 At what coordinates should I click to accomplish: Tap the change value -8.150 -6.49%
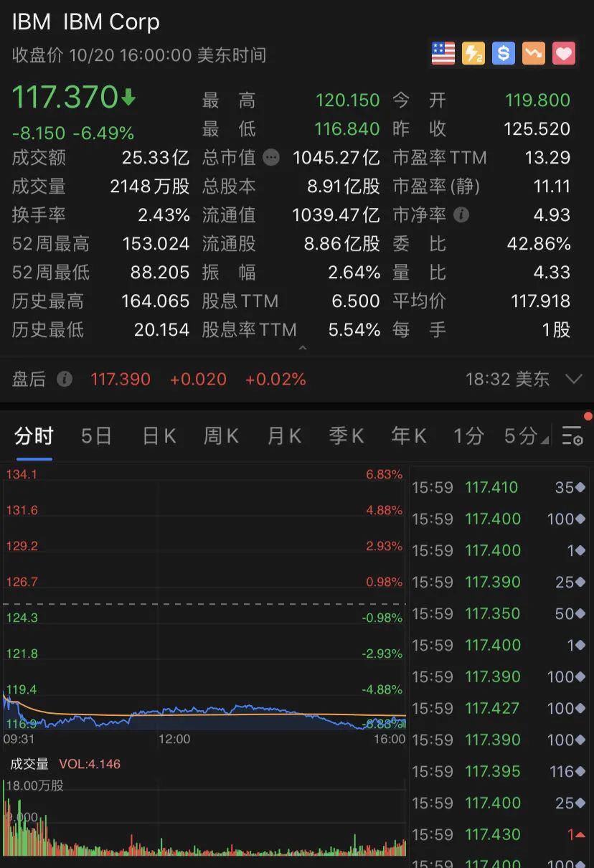pyautogui.click(x=73, y=133)
